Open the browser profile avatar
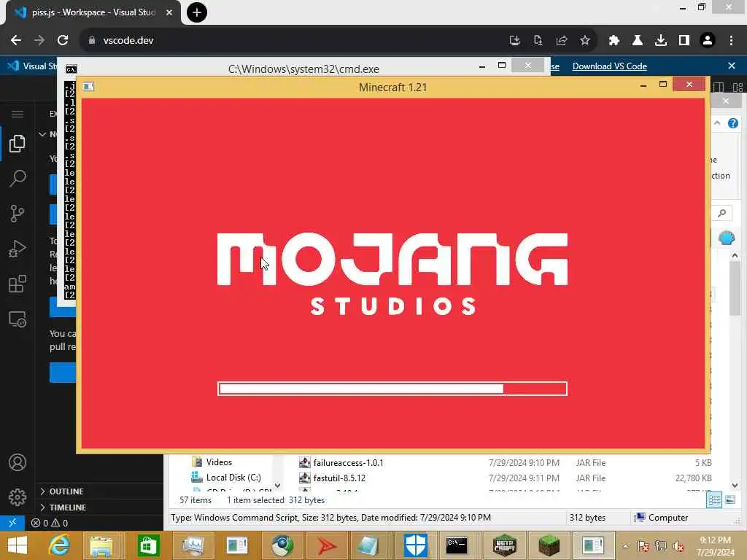The image size is (747, 560). click(x=708, y=41)
